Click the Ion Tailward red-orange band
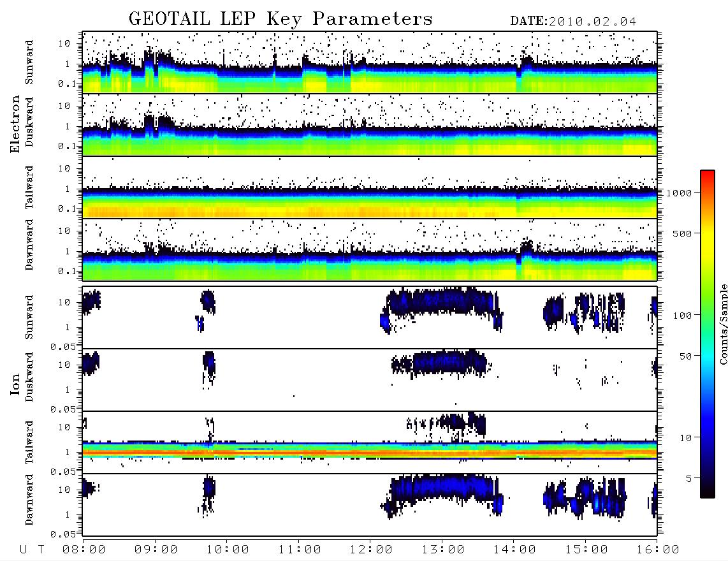 370,451
